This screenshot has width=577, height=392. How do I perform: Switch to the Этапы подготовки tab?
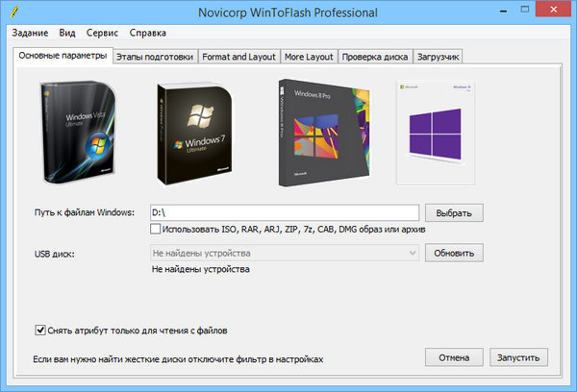(155, 58)
